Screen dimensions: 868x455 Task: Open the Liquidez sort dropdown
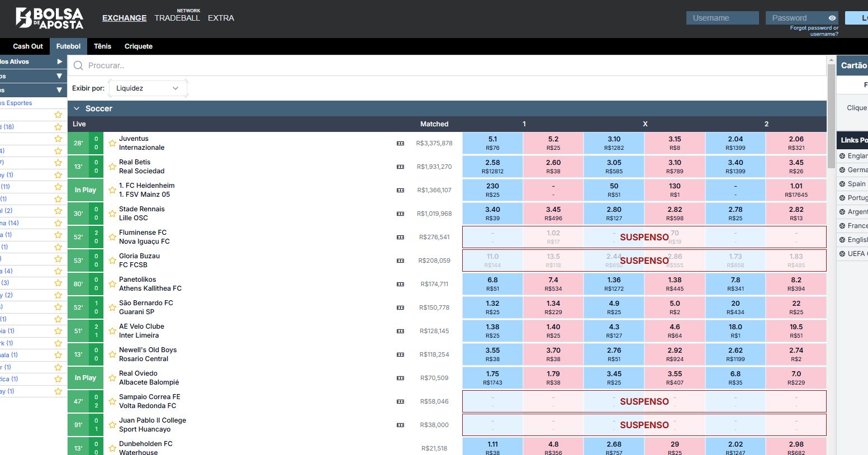[148, 88]
